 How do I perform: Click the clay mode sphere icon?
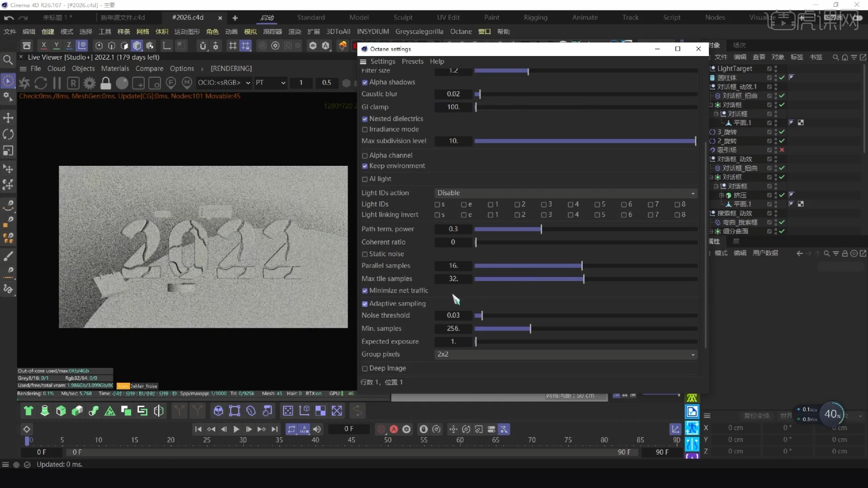click(122, 83)
